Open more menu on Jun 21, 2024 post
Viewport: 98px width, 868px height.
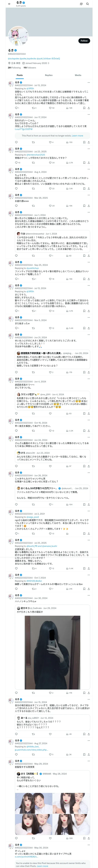(89, 335)
